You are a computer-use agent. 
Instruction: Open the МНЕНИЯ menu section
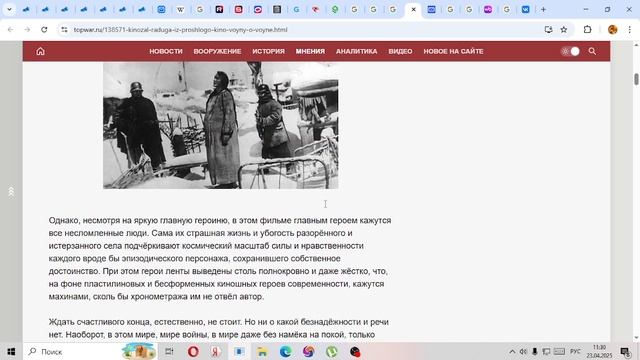pos(310,51)
